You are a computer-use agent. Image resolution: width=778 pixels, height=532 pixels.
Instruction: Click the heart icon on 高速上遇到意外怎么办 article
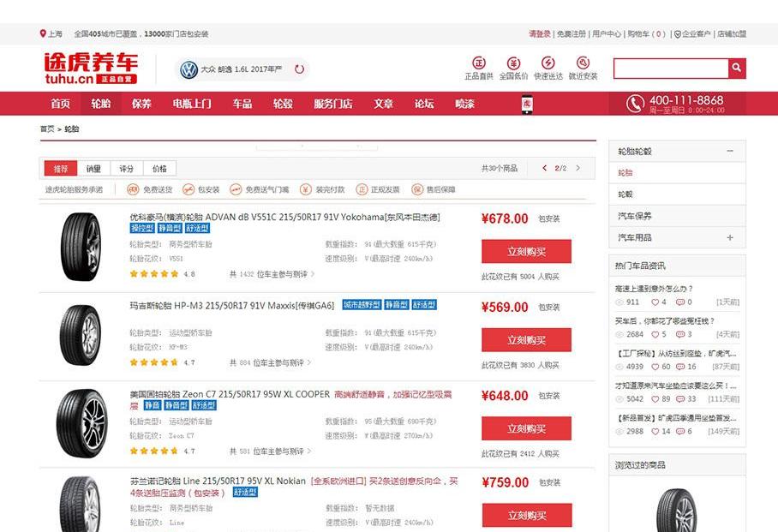click(x=655, y=302)
